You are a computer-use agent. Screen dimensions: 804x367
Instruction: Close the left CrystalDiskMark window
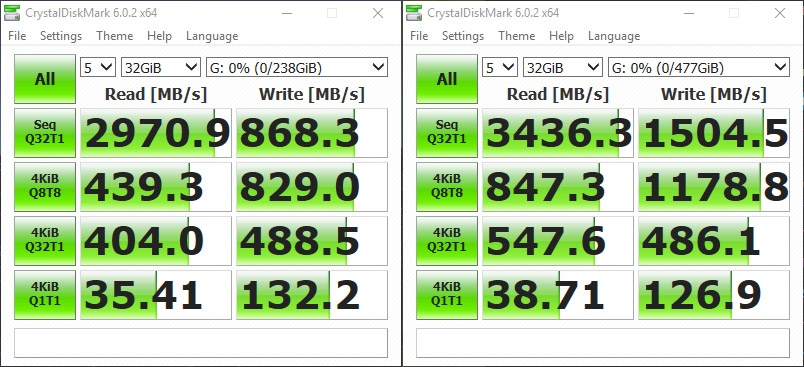click(378, 13)
